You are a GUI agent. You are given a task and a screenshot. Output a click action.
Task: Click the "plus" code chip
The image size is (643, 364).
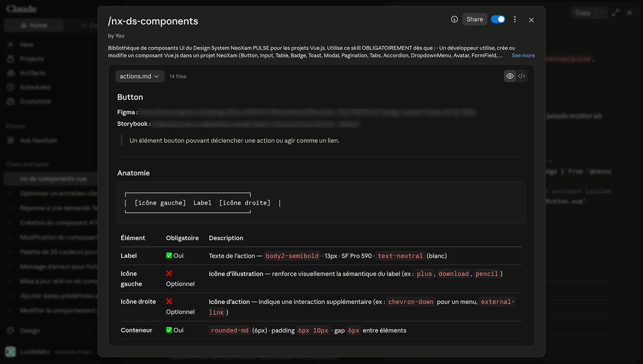click(424, 274)
